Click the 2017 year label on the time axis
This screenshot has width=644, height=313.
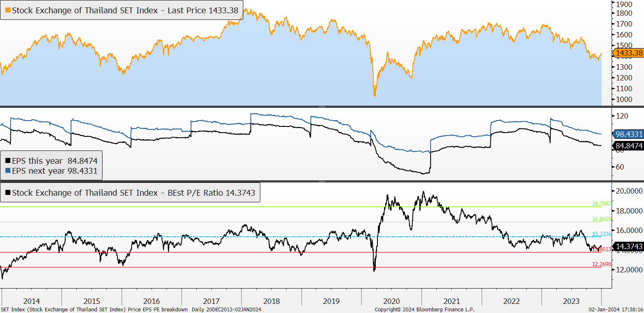[x=211, y=301]
